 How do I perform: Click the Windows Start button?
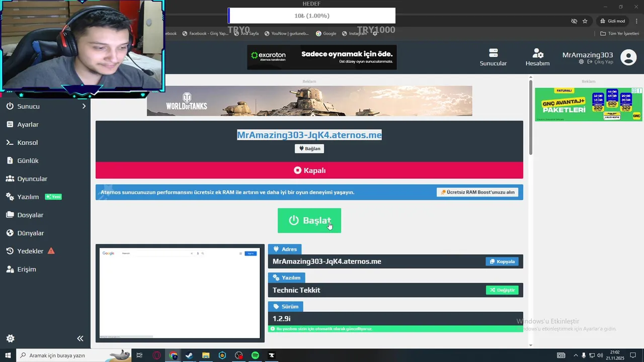tap(8, 355)
